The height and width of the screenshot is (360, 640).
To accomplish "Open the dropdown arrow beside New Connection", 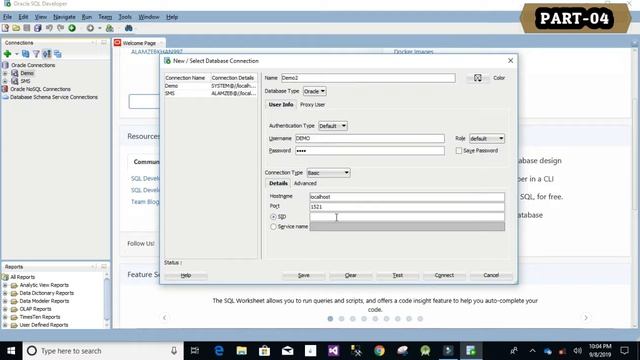I will [17, 54].
